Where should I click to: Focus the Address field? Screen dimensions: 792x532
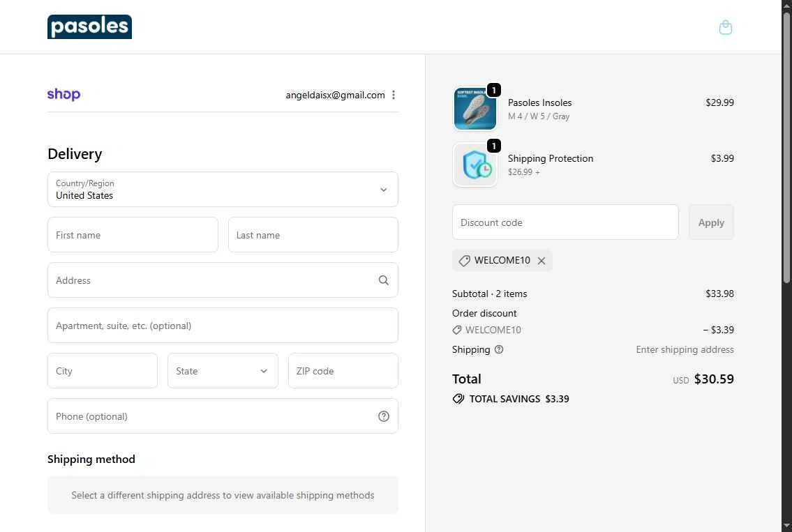click(223, 280)
